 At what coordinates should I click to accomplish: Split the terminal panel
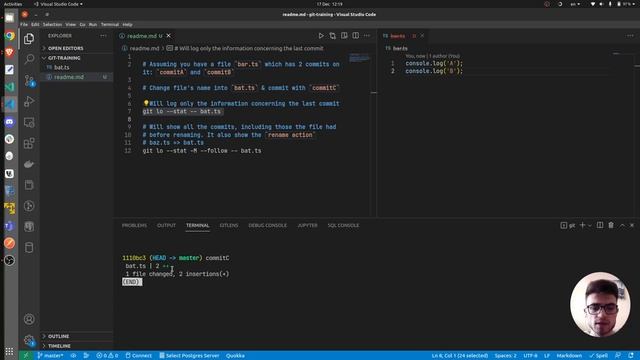click(x=600, y=225)
